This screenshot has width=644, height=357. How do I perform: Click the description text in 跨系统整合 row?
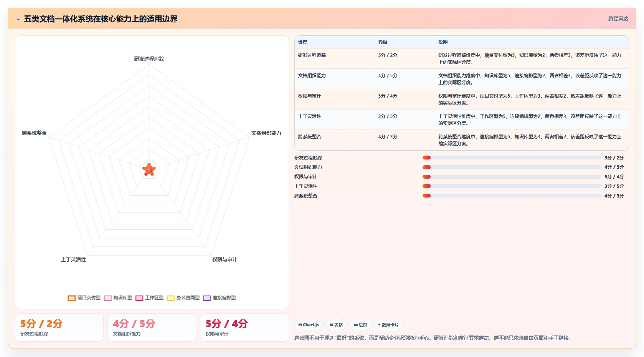pyautogui.click(x=530, y=140)
